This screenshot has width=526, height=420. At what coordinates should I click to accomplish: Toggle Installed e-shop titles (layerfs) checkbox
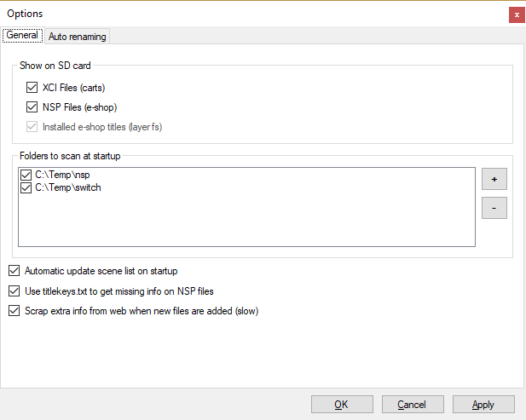point(32,127)
